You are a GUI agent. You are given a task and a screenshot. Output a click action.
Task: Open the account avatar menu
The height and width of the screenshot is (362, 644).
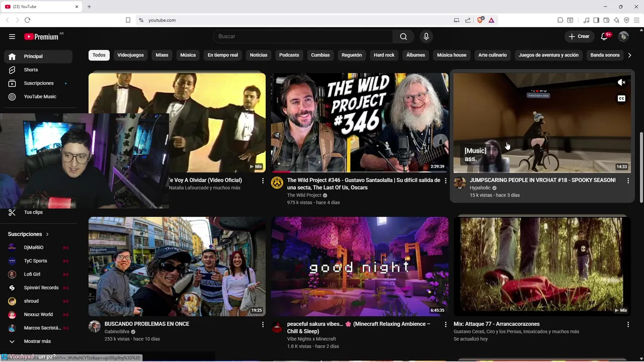click(623, 36)
